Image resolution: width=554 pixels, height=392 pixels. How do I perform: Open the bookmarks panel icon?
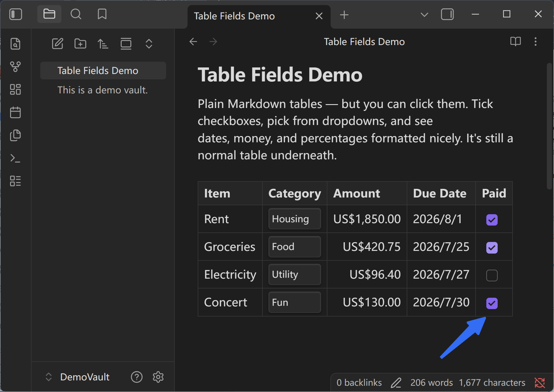click(102, 14)
